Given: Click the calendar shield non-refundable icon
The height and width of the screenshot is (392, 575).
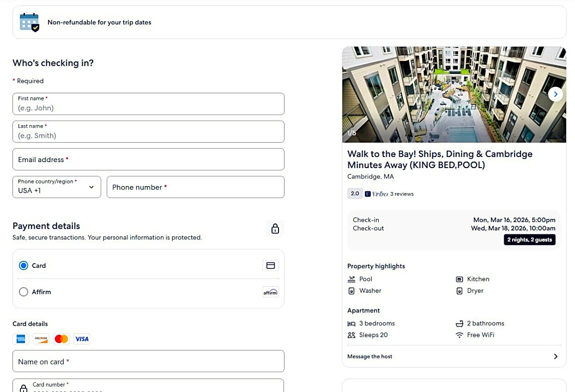Looking at the screenshot, I should 29,22.
